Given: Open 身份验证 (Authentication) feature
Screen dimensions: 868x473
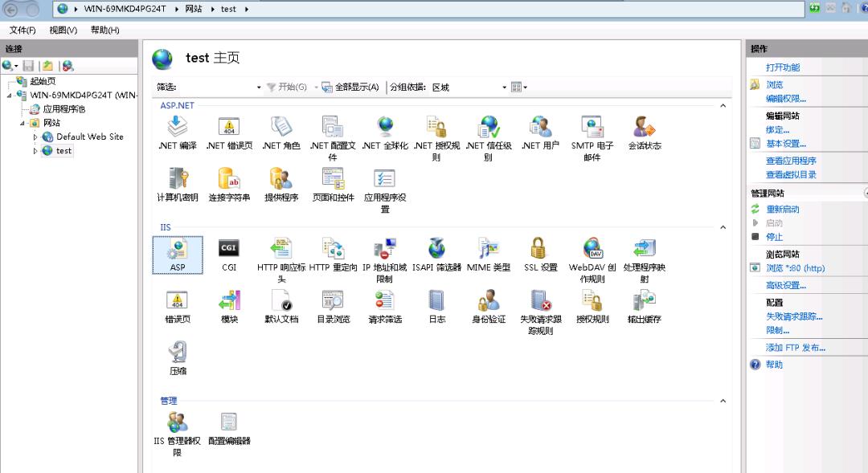Looking at the screenshot, I should pos(489,304).
